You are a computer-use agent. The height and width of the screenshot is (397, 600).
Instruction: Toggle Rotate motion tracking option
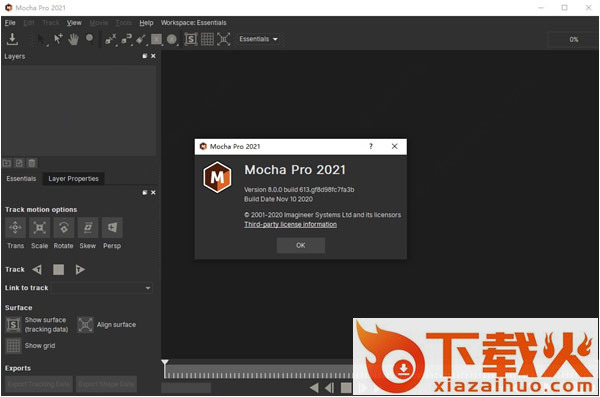(64, 228)
